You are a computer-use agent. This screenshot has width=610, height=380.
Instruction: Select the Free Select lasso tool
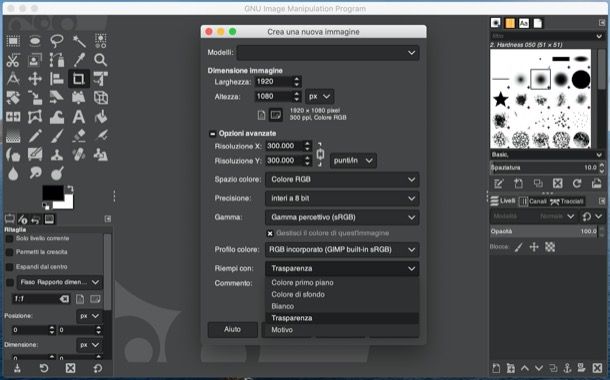coord(57,41)
